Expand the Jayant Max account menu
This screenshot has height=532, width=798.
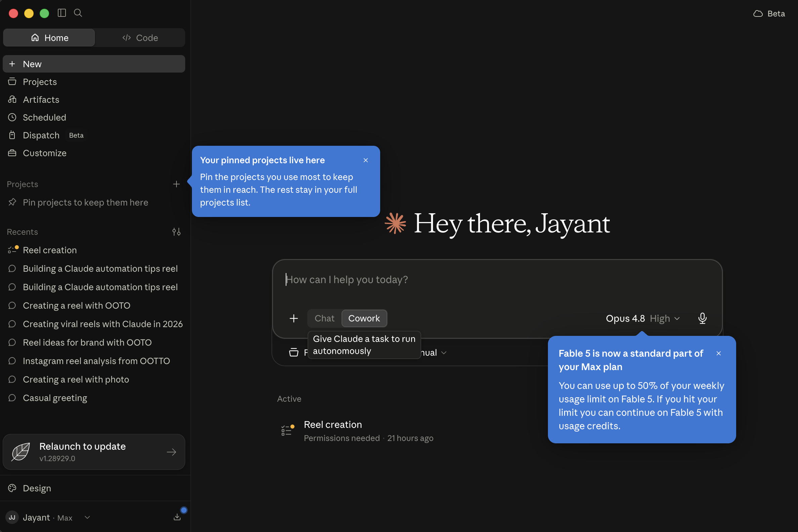(48, 518)
